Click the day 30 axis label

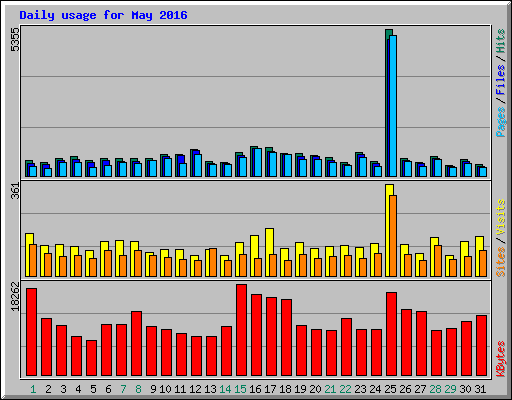[465, 389]
